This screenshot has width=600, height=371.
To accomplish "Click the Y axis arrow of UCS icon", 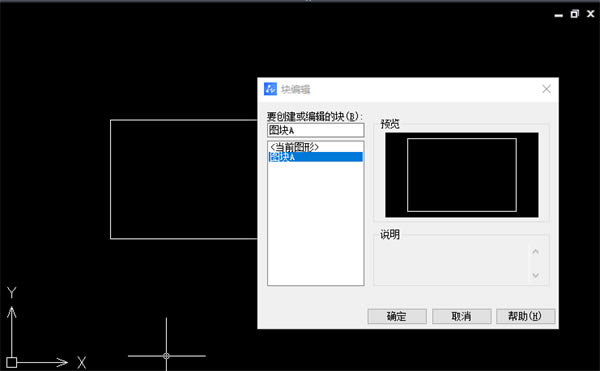I will 11,313.
